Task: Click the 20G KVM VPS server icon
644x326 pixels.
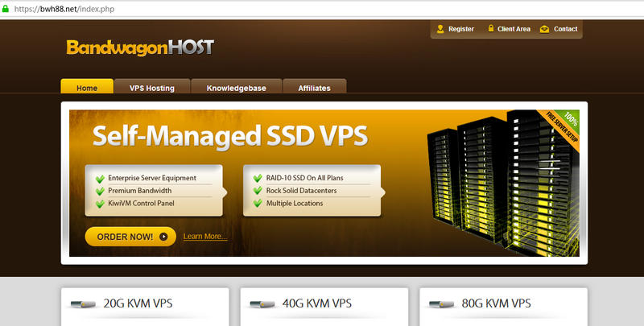Action: click(84, 304)
